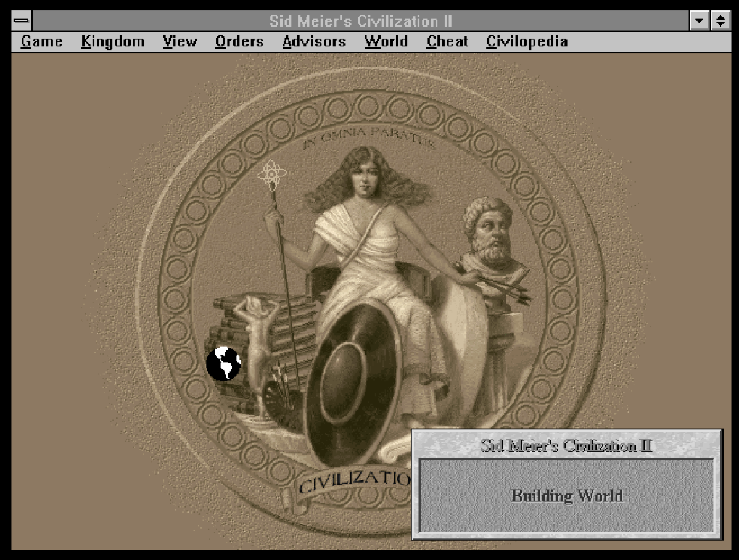The image size is (739, 560).
Task: Click the black and white globe icon
Action: [223, 363]
